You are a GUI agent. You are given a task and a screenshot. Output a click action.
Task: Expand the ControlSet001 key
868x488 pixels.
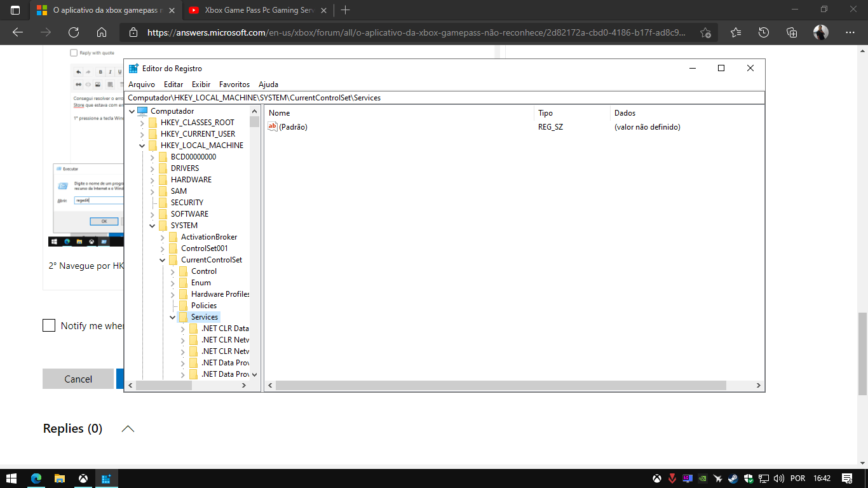(x=162, y=248)
